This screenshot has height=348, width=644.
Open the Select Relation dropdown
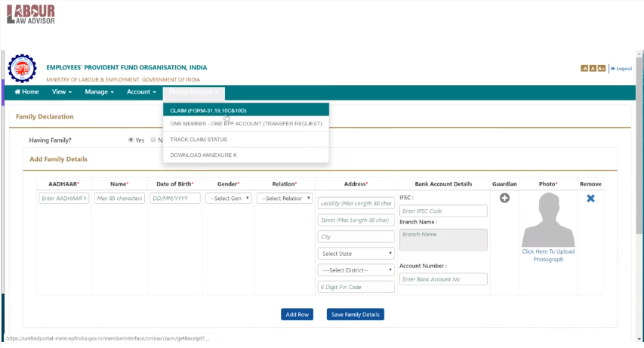pyautogui.click(x=285, y=198)
